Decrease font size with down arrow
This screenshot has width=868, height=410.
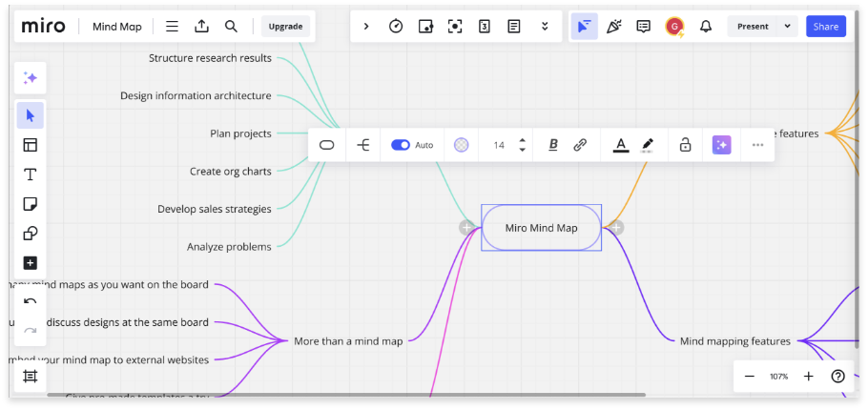click(x=522, y=150)
